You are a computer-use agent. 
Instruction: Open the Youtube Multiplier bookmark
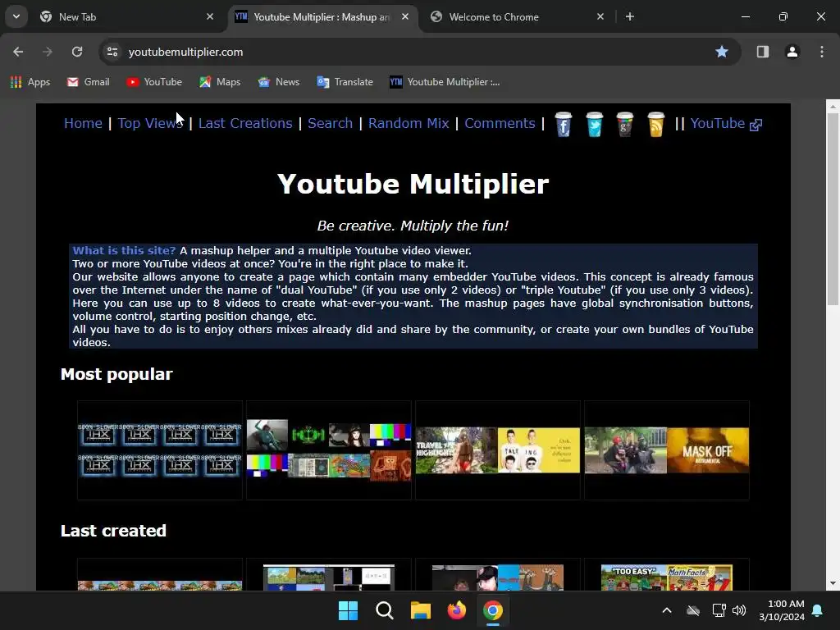(x=445, y=82)
